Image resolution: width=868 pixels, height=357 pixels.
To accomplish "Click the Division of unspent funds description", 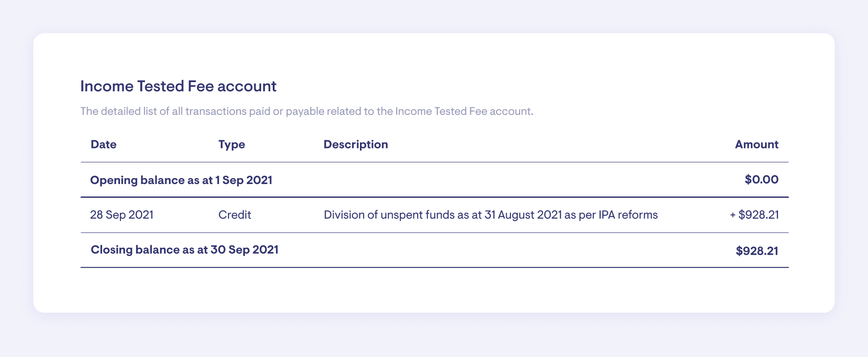I will [490, 215].
